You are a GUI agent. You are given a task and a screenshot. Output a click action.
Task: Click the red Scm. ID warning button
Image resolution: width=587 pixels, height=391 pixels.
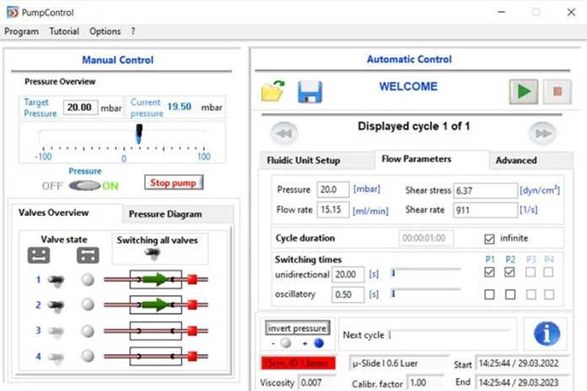[x=298, y=363]
